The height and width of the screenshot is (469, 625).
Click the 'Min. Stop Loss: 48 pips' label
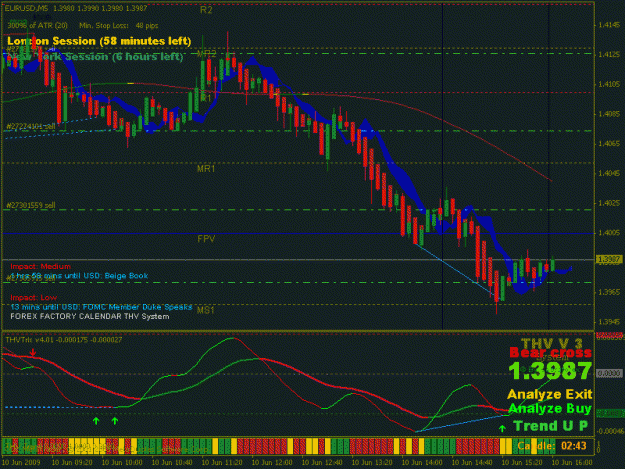point(119,26)
